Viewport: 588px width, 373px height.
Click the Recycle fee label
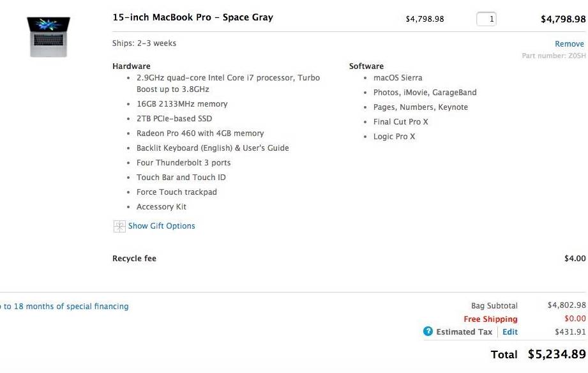134,259
